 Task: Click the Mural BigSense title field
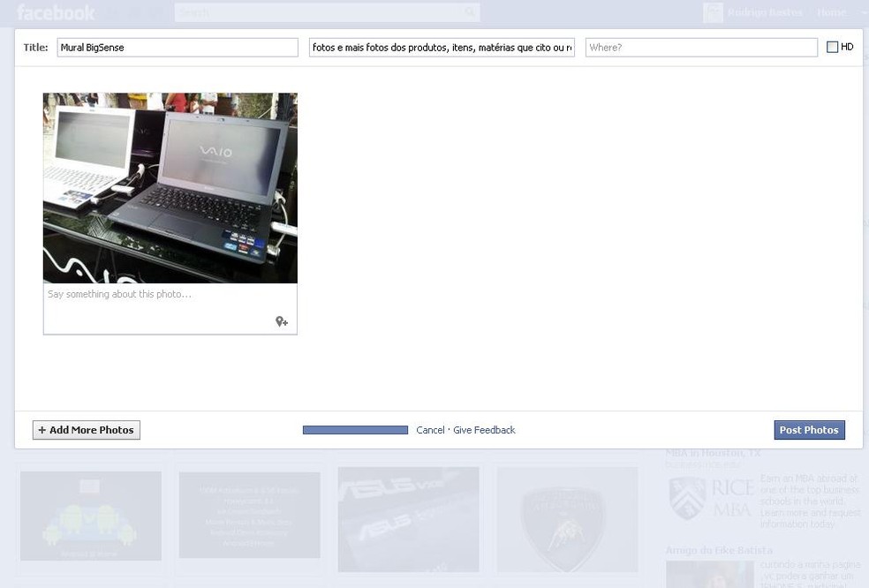[x=177, y=47]
